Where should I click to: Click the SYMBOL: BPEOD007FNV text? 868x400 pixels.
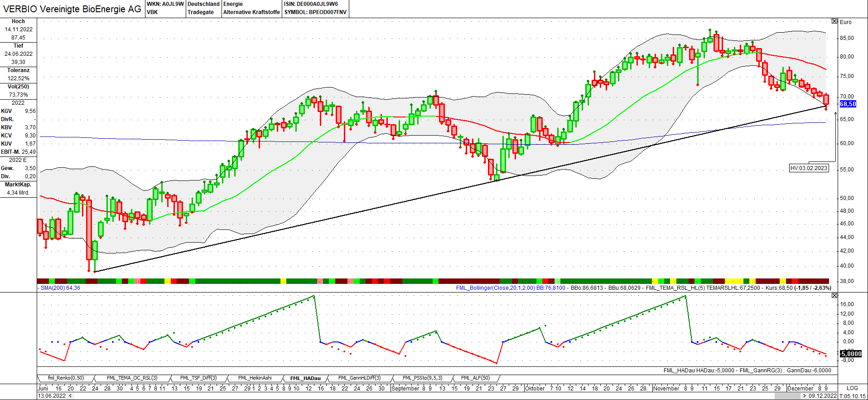click(315, 12)
